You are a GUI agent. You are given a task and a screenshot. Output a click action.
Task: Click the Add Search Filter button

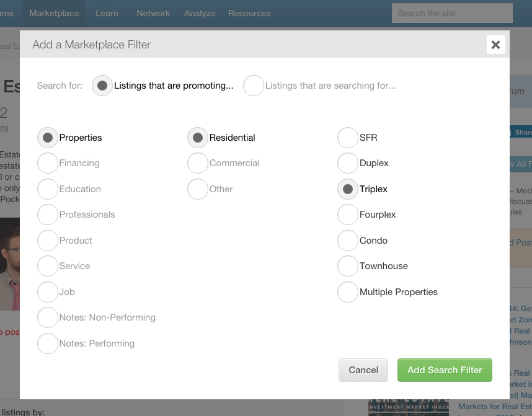[x=445, y=370]
